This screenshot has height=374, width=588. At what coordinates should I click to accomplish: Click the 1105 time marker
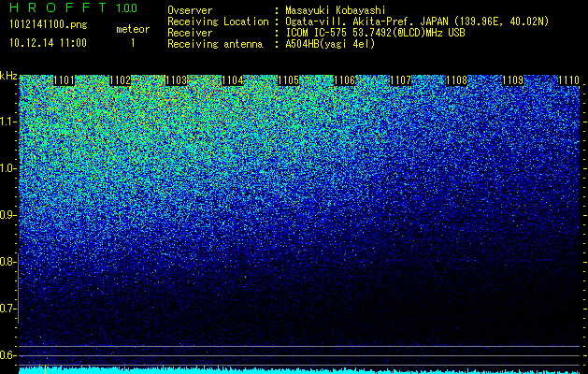point(288,80)
